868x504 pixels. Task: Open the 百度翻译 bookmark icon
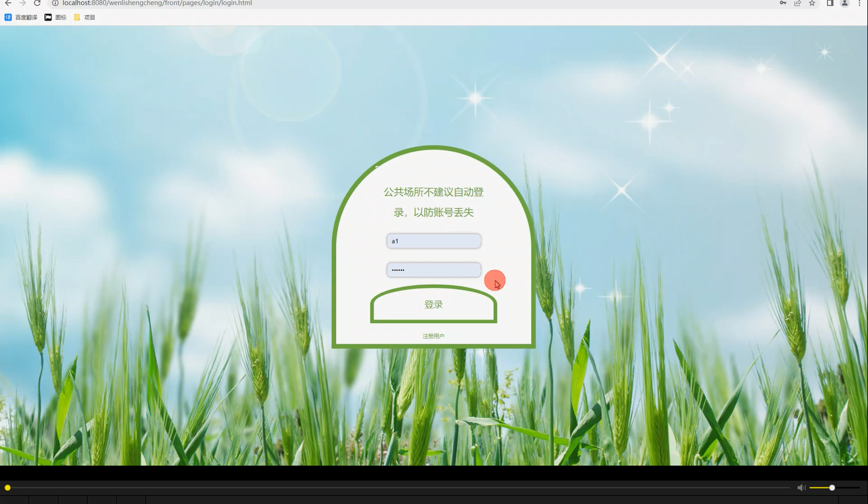coord(8,17)
